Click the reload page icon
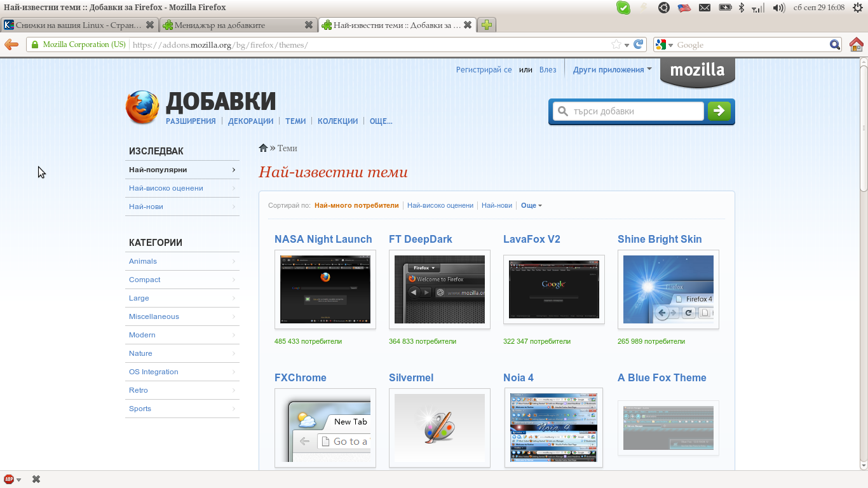The width and height of the screenshot is (868, 488). click(x=639, y=44)
